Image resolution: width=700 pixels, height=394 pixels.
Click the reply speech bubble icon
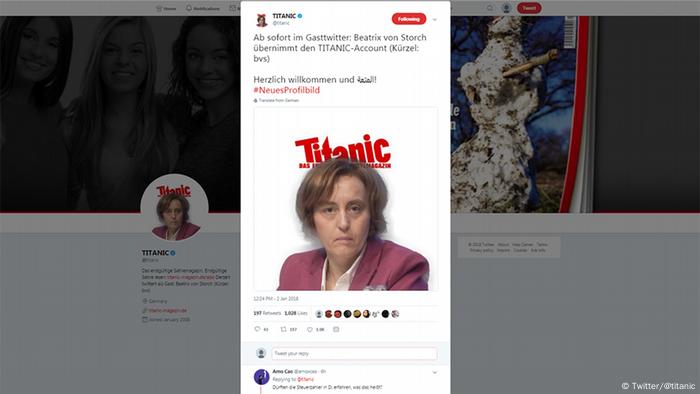click(257, 329)
